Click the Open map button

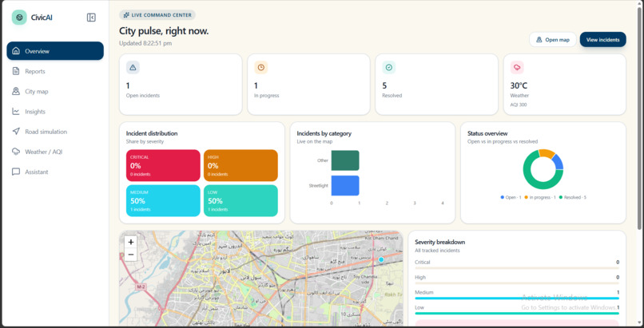point(553,40)
